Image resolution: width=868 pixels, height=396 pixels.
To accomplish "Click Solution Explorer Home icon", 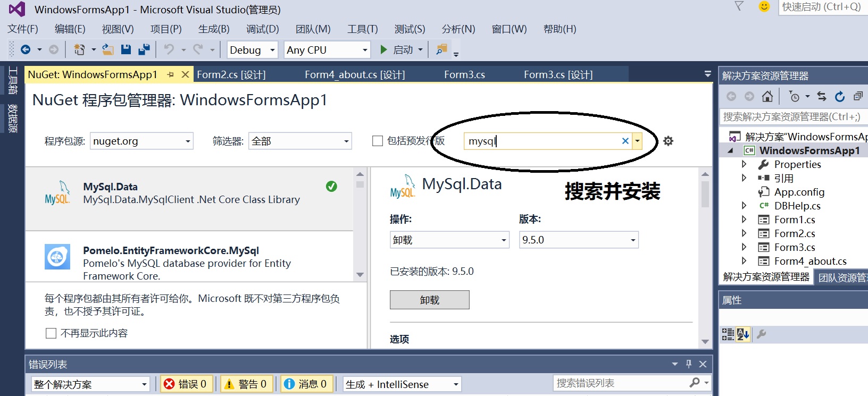I will [767, 96].
